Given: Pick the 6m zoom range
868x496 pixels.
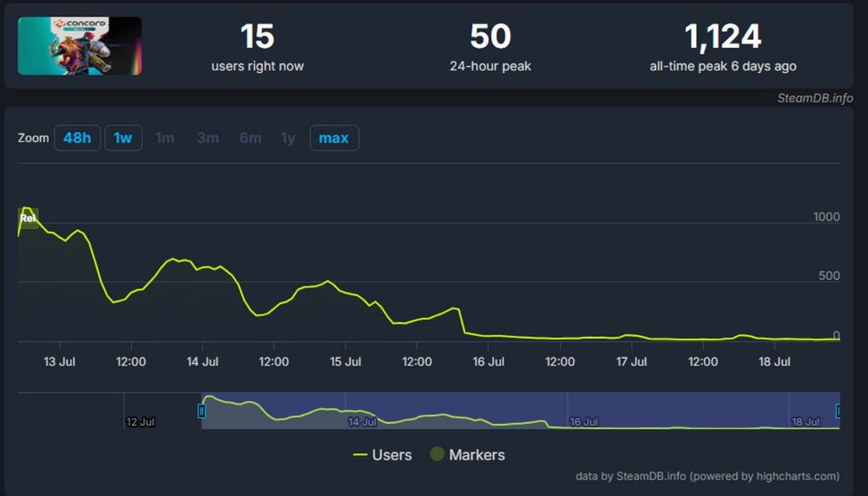Looking at the screenshot, I should coord(250,138).
